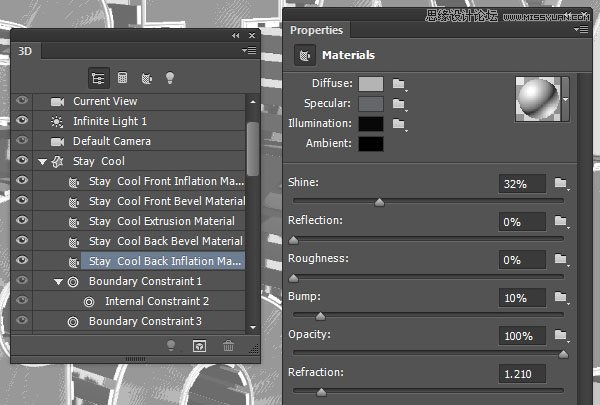The width and height of the screenshot is (600, 405).
Task: Open Diffuse texture folder menu
Action: (x=399, y=84)
